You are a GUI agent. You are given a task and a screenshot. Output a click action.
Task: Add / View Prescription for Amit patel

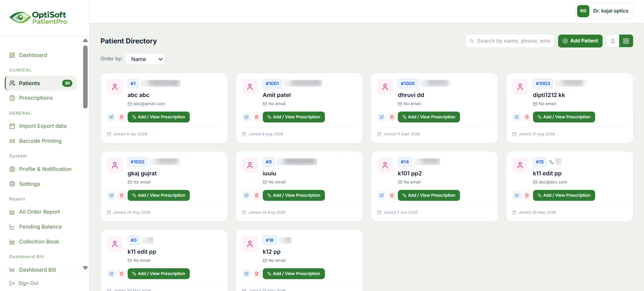[294, 117]
